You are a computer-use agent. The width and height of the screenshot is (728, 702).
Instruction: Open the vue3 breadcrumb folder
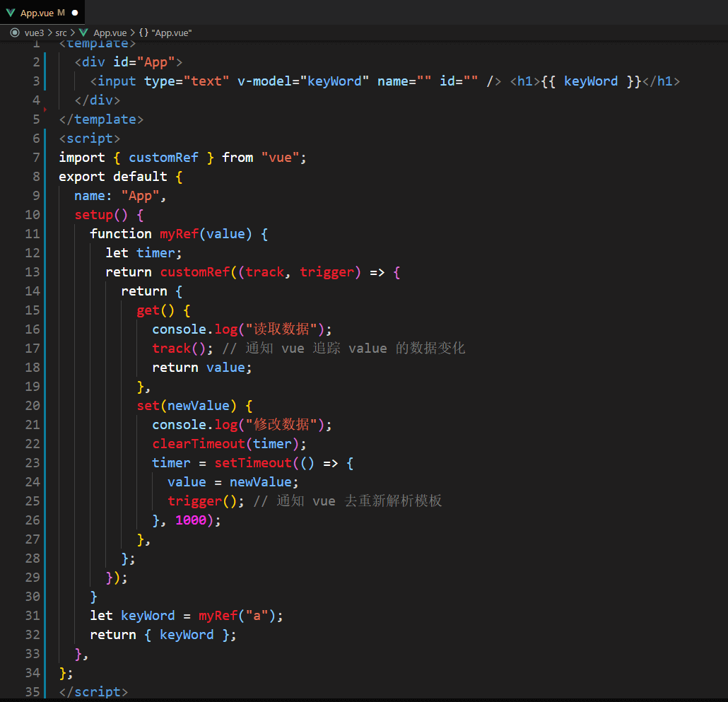pyautogui.click(x=34, y=33)
